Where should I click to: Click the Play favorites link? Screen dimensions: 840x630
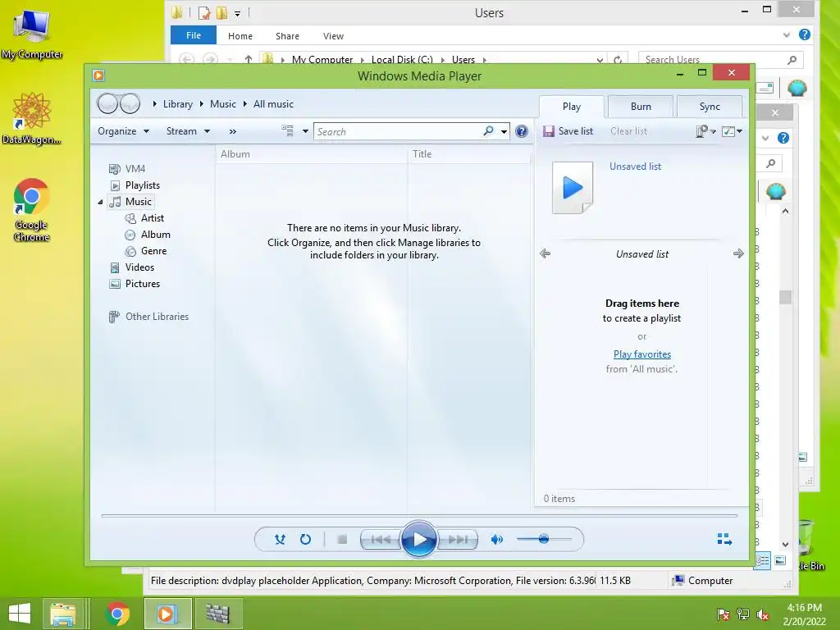pos(641,354)
